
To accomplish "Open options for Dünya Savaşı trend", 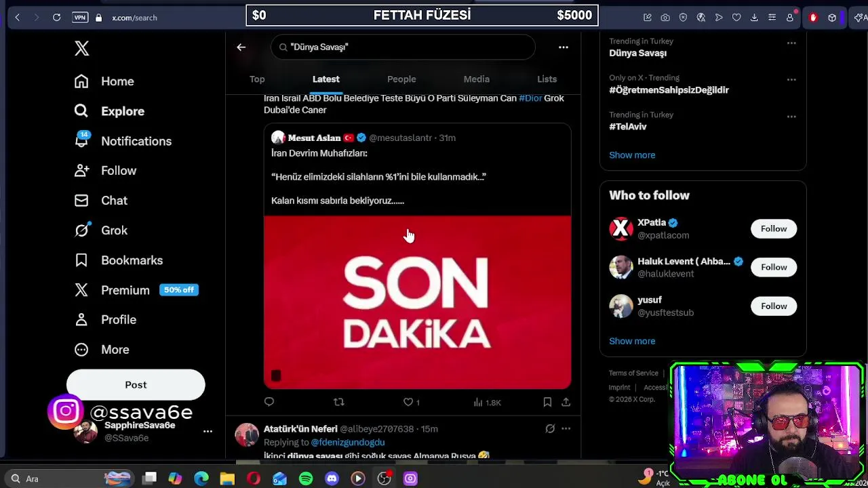I will 791,43.
